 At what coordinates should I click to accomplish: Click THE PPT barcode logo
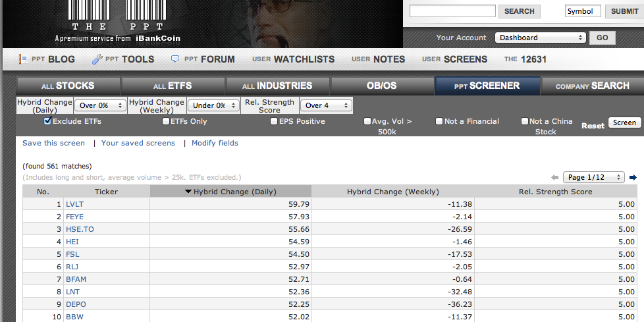117,16
